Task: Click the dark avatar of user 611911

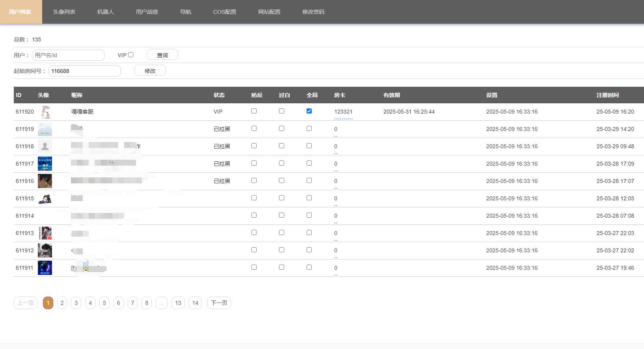Action: point(45,268)
